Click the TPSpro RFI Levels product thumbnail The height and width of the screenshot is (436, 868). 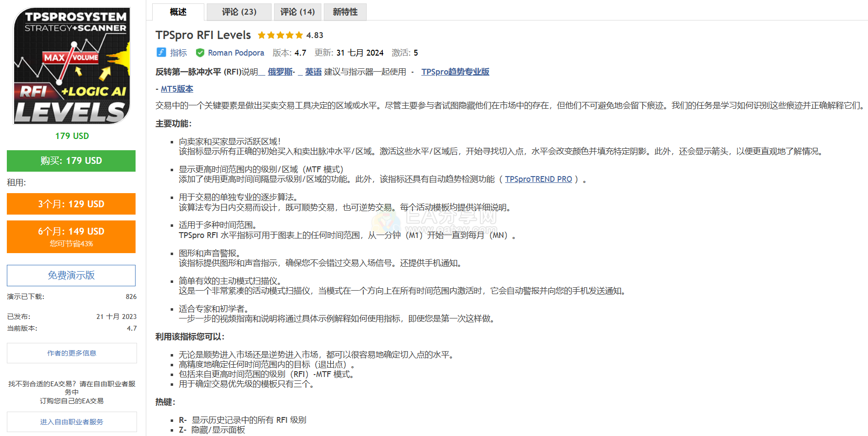coord(72,66)
